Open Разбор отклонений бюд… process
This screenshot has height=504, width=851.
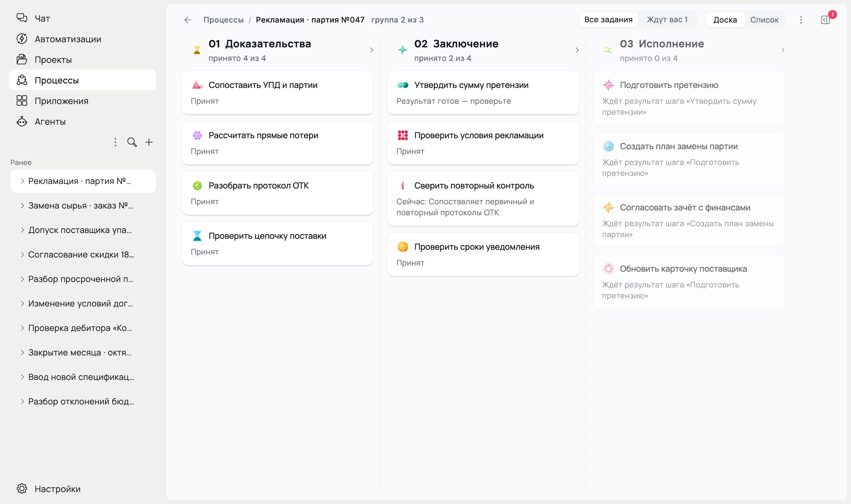(83, 402)
